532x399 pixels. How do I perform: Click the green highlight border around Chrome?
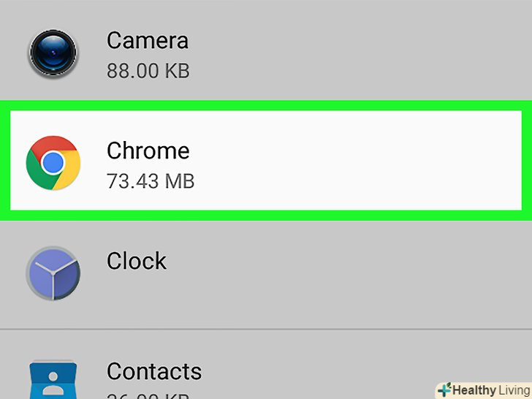(266, 105)
